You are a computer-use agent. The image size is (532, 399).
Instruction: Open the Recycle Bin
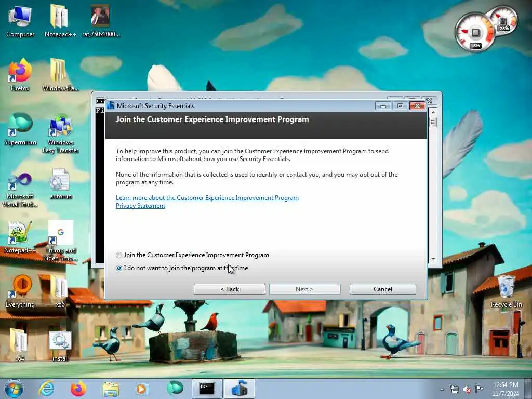point(506,291)
